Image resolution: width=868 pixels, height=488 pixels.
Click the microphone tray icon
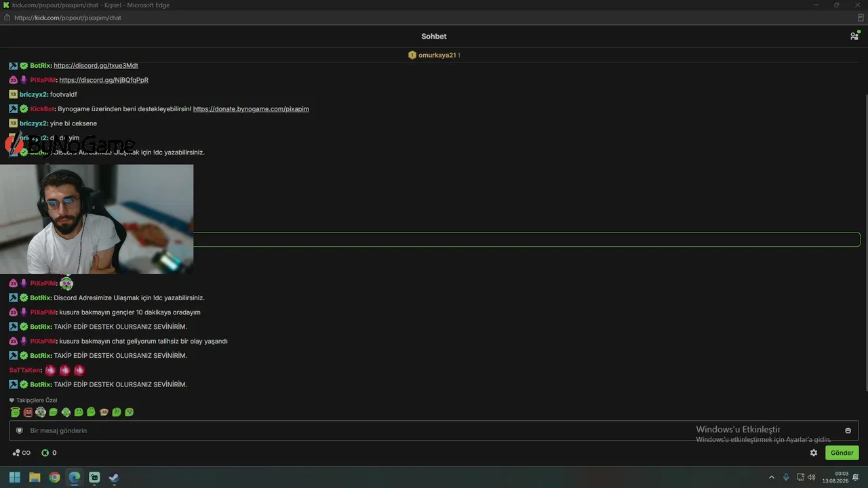click(x=786, y=477)
